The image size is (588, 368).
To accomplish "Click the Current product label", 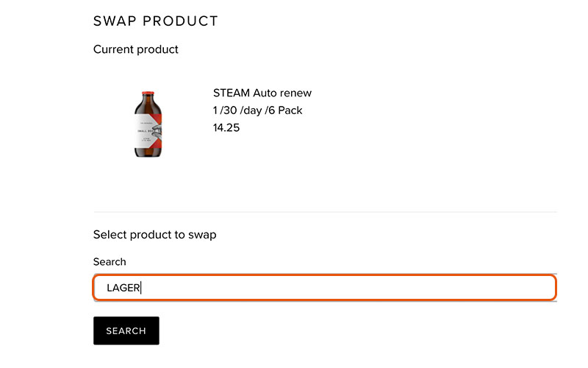I will [136, 49].
